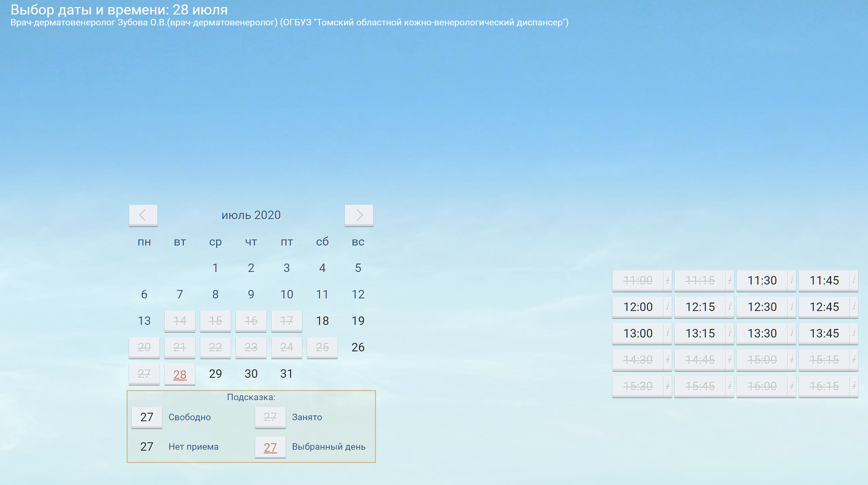Viewport: 868px width, 485px height.
Task: Click info icon next to 11:30 slot
Action: tap(792, 280)
